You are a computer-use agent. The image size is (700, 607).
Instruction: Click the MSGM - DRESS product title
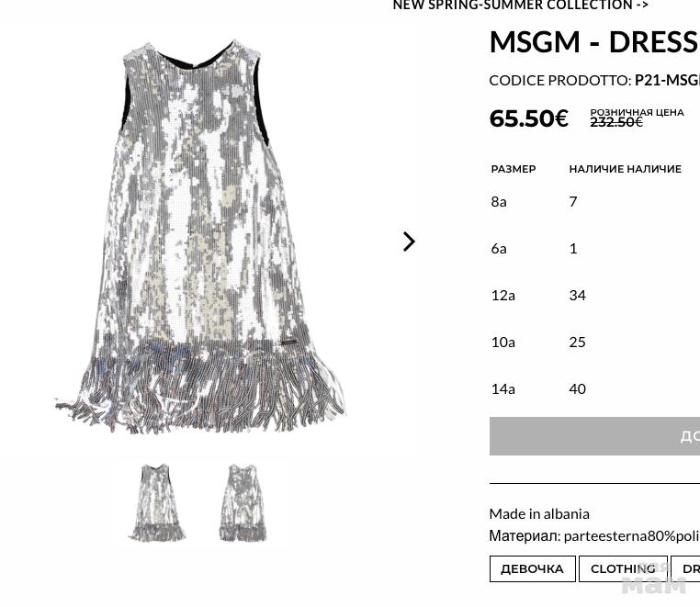pyautogui.click(x=593, y=42)
